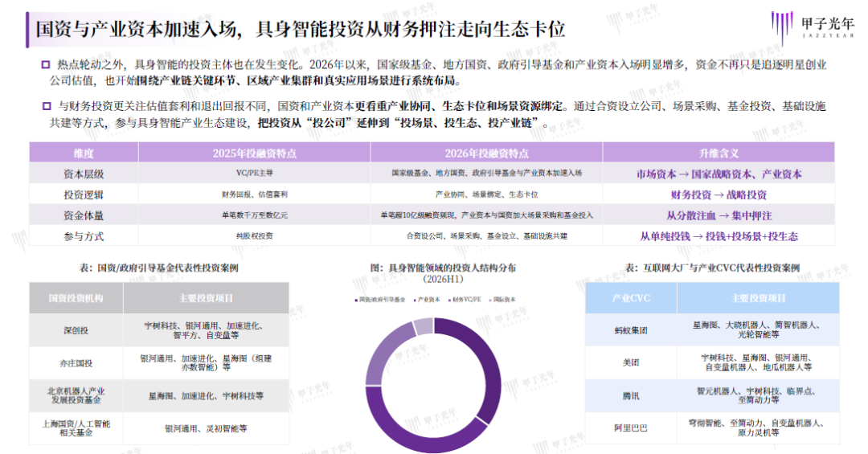Select the 蚂蚁集团 cell
The image size is (868, 454).
click(631, 330)
